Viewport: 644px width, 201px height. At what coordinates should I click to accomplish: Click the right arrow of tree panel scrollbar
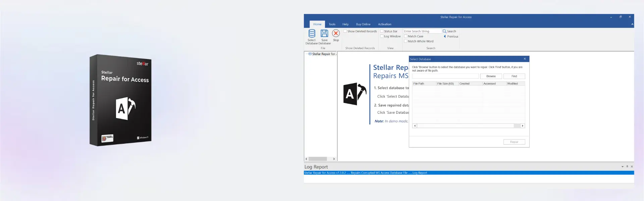(334, 159)
